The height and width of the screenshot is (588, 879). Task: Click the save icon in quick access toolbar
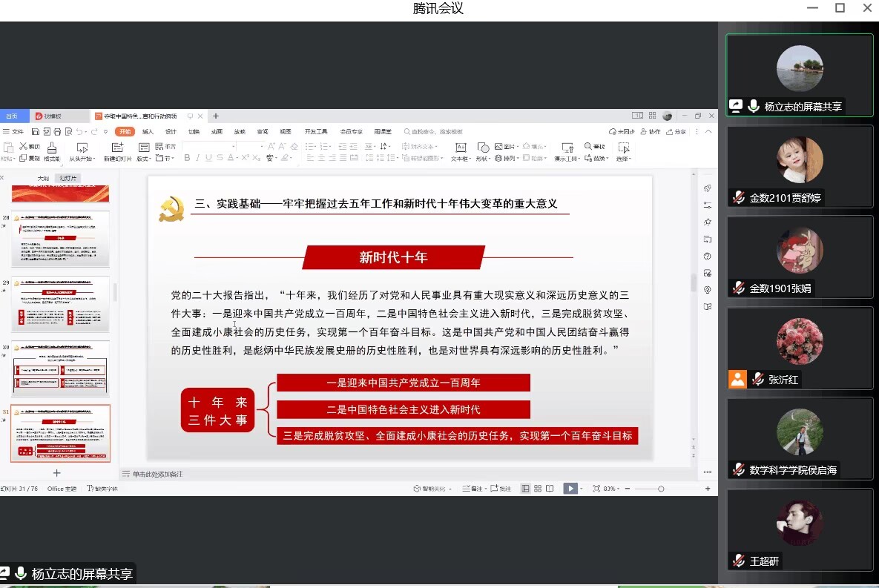(35, 131)
